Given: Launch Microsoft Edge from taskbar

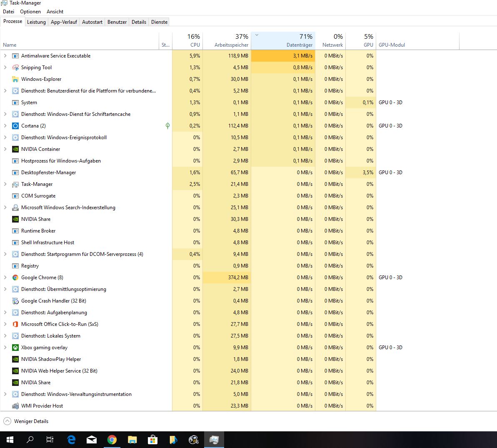Looking at the screenshot, I should [x=71, y=440].
